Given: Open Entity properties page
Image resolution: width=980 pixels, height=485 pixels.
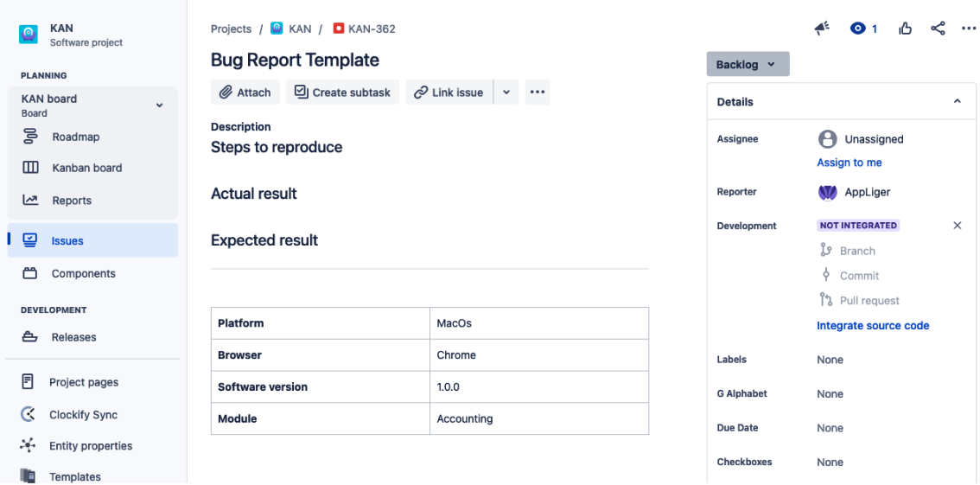Looking at the screenshot, I should pos(91,446).
